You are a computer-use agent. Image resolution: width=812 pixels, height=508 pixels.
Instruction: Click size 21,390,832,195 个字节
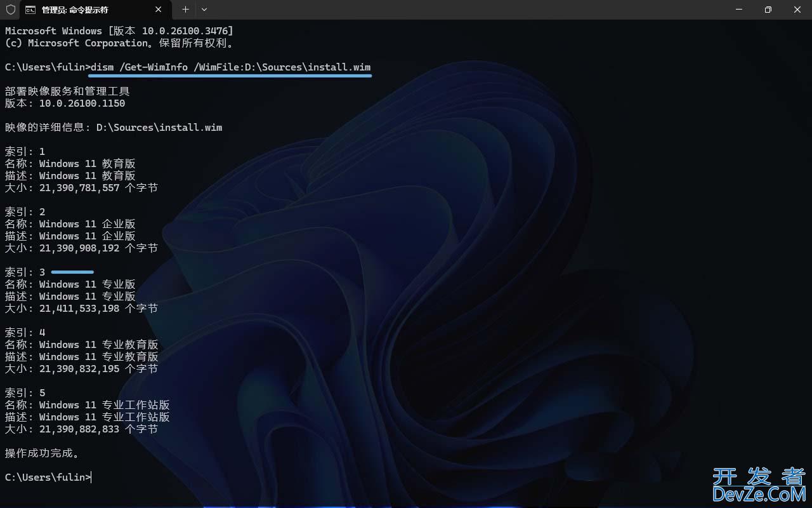pyautogui.click(x=82, y=369)
